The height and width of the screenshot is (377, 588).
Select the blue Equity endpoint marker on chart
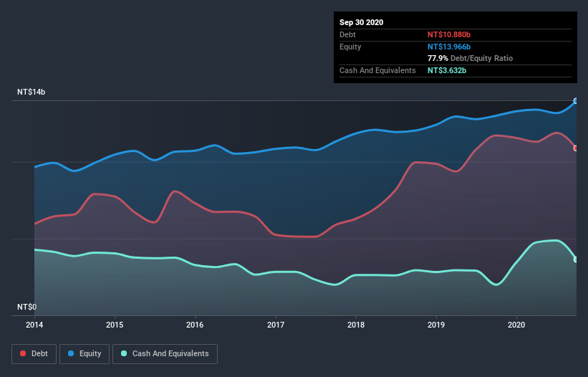576,101
